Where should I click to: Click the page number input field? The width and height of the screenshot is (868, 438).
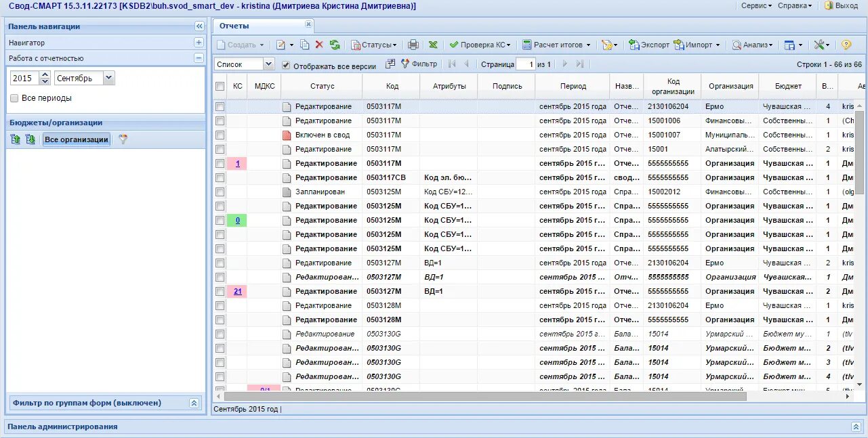coord(525,64)
